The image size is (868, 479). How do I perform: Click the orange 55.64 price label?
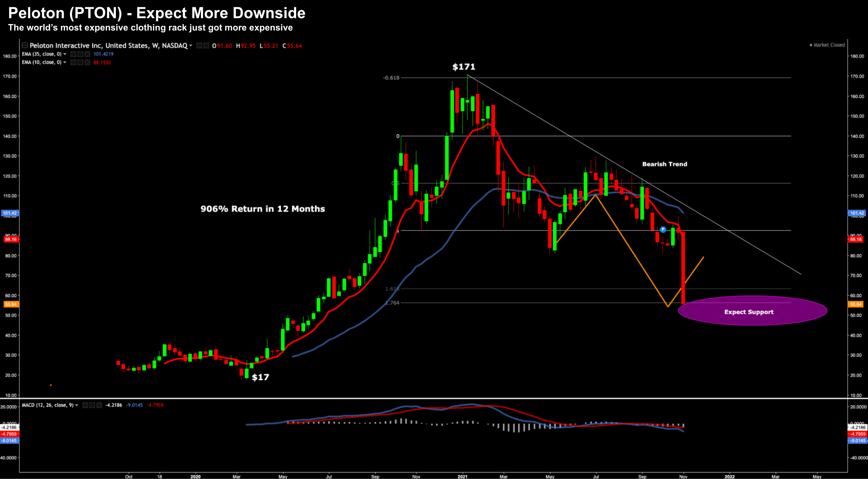pyautogui.click(x=11, y=304)
